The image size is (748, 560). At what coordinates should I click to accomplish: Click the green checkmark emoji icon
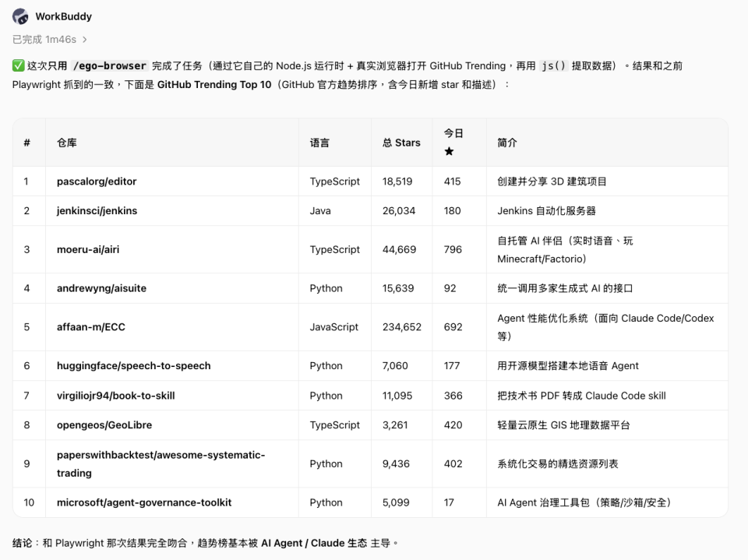[18, 65]
